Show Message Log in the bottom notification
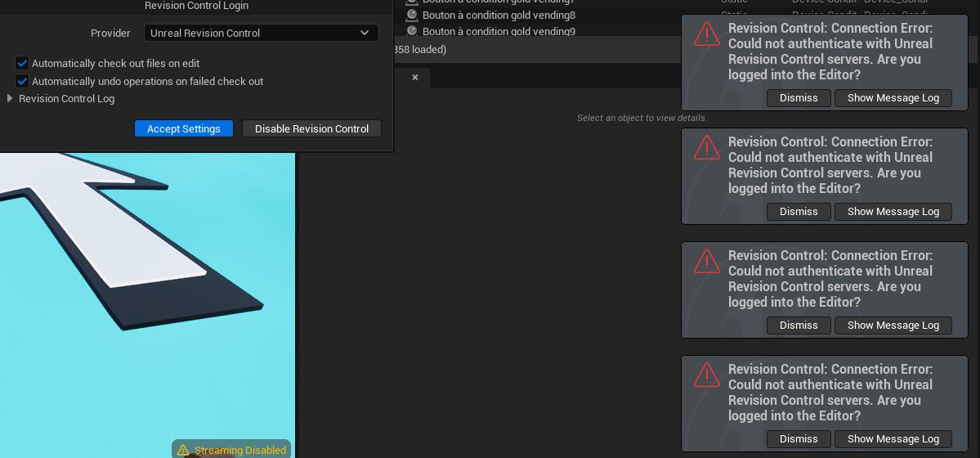 pos(893,439)
